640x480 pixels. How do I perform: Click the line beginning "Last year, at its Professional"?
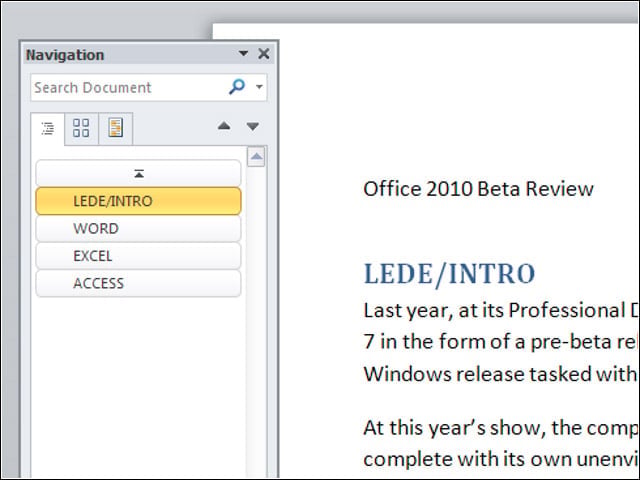(501, 311)
